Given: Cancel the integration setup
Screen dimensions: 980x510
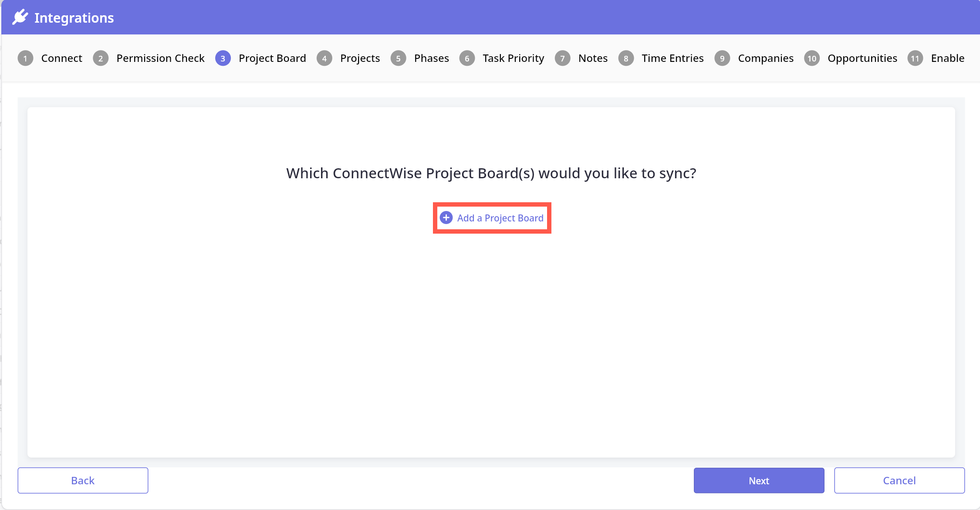Looking at the screenshot, I should pyautogui.click(x=899, y=480).
